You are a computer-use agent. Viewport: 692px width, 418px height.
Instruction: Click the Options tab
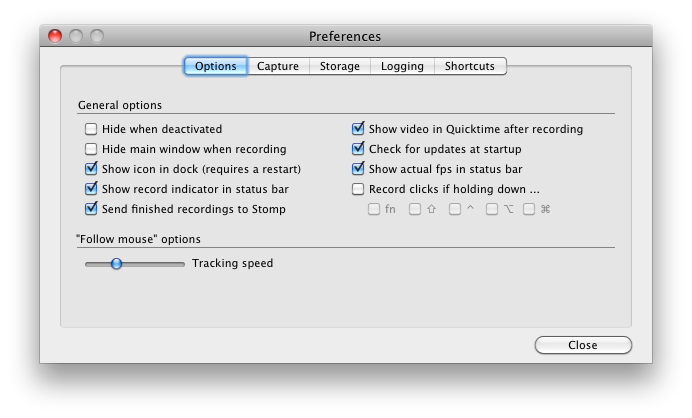coord(216,67)
